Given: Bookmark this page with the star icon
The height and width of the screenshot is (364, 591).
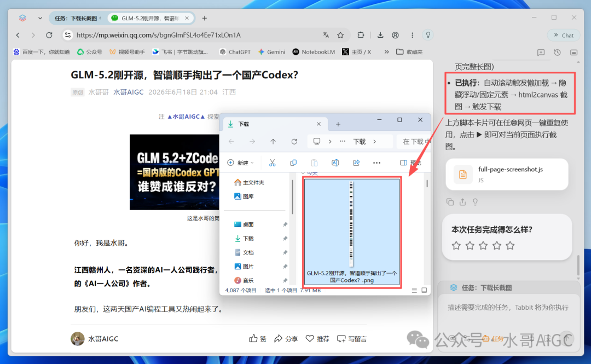Looking at the screenshot, I should (x=340, y=35).
